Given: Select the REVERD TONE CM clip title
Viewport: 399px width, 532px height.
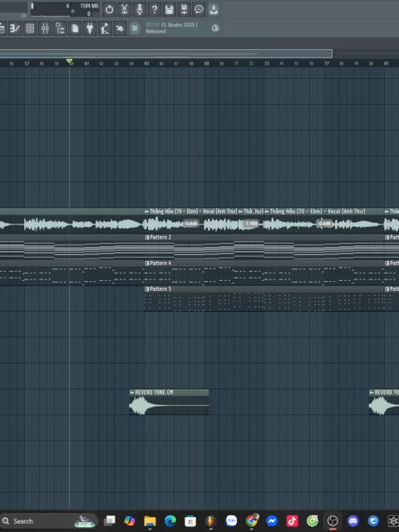Looking at the screenshot, I should 154,392.
